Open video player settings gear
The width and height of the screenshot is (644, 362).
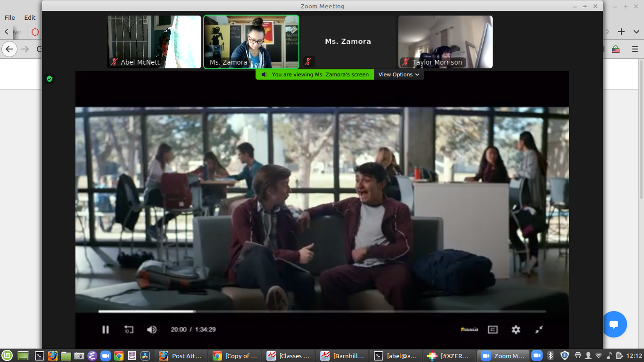(516, 329)
